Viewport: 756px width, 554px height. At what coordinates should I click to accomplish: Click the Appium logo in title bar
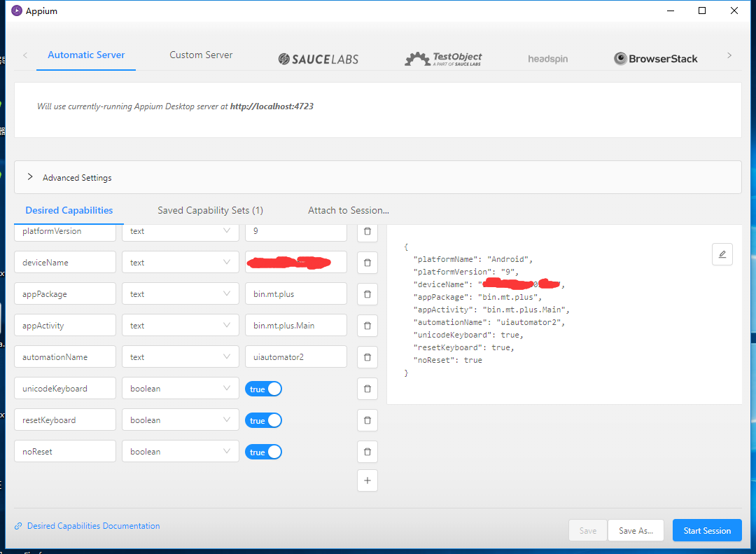[x=16, y=11]
